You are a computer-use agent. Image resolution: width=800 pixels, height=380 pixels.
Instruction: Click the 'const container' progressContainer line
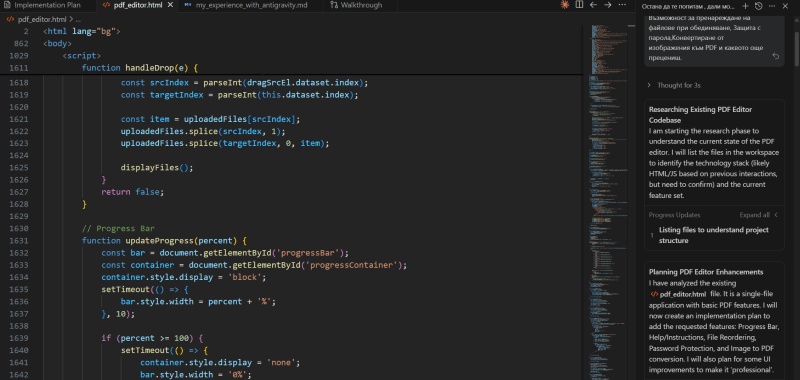pyautogui.click(x=254, y=265)
